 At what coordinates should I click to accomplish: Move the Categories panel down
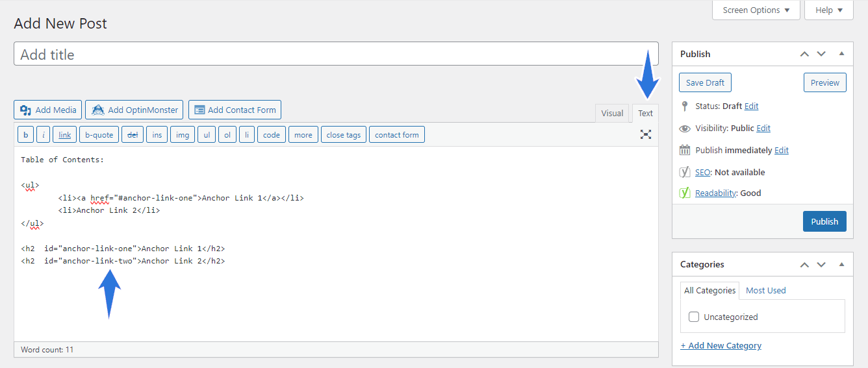tap(821, 264)
